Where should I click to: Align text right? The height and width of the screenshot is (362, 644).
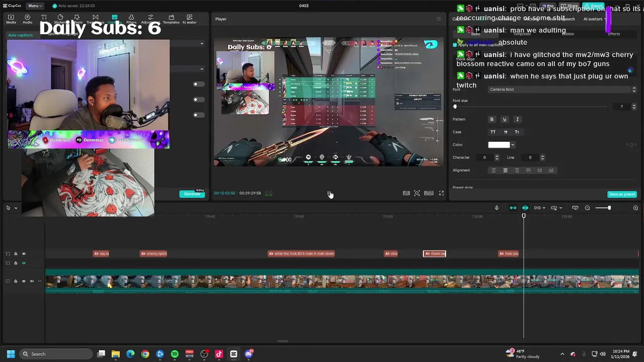tap(517, 170)
